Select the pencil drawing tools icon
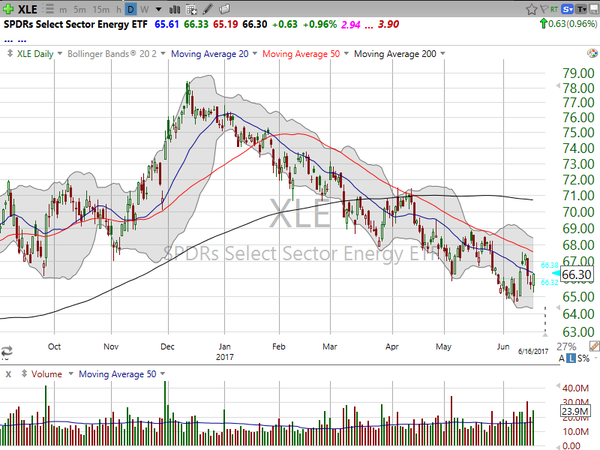600x450 pixels. (x=208, y=9)
